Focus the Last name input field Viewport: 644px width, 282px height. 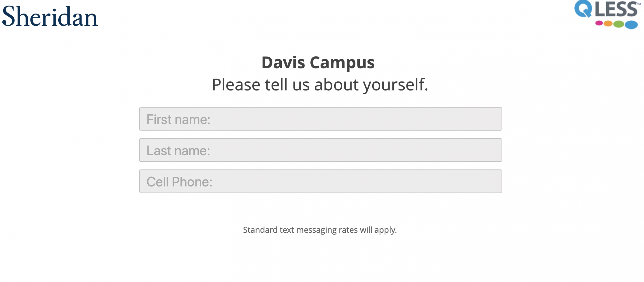pos(320,150)
